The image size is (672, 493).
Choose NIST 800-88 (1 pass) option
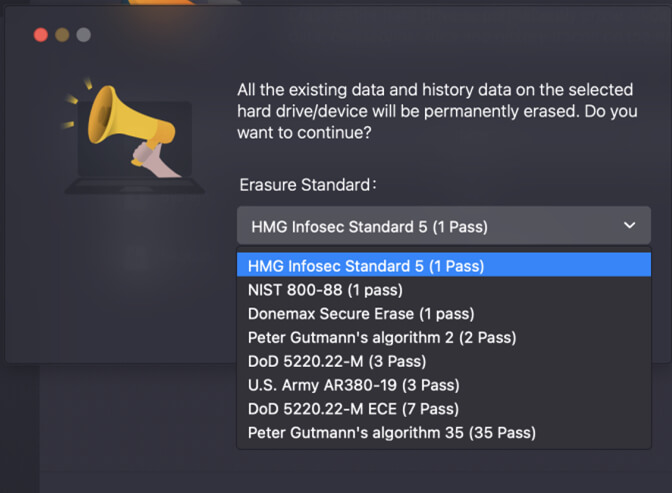tap(444, 290)
